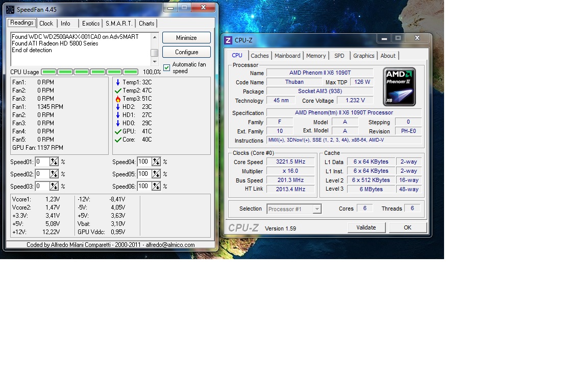Click the Speed04 value field
The height and width of the screenshot is (368, 588).
pyautogui.click(x=144, y=162)
